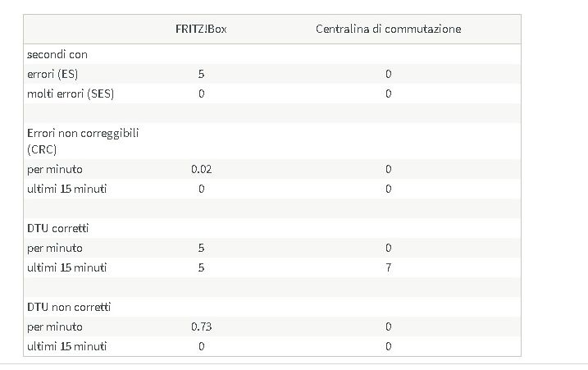
Task: Click the errori (ES) label
Action: [x=52, y=74]
